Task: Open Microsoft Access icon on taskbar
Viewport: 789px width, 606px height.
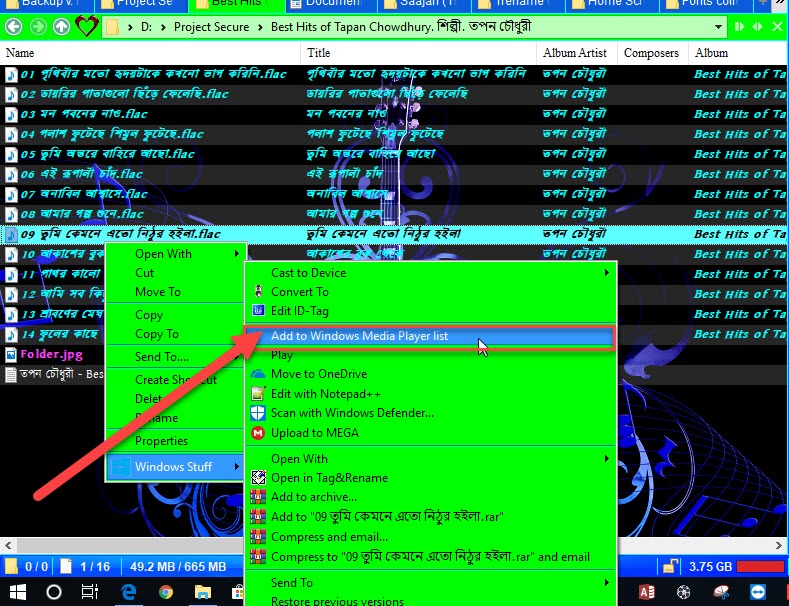Action: (647, 592)
